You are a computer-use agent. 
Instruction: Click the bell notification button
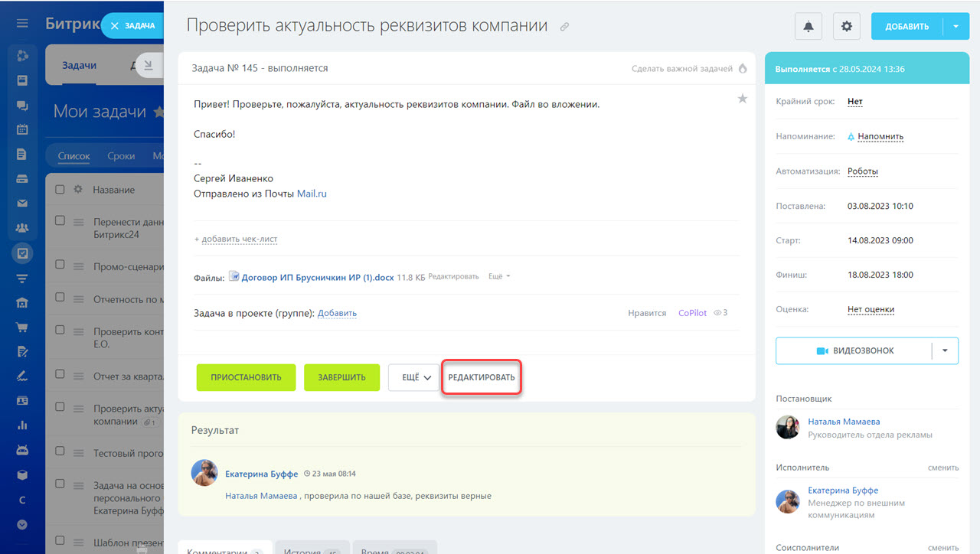coord(808,26)
